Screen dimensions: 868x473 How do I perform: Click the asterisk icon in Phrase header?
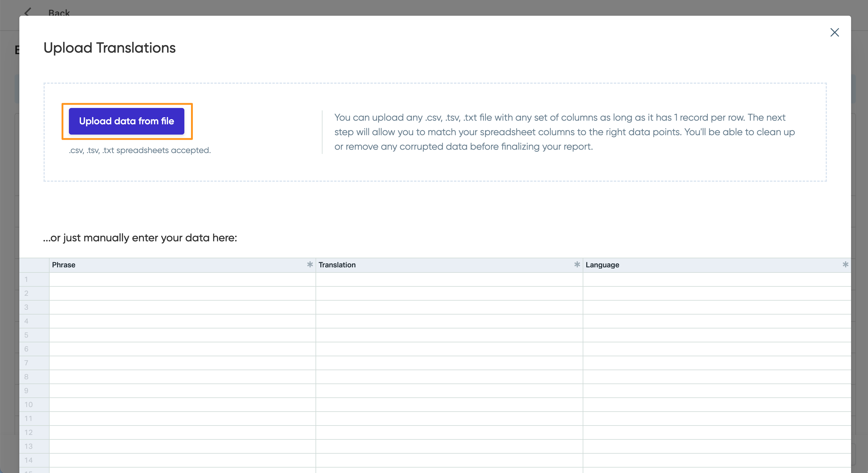310,265
